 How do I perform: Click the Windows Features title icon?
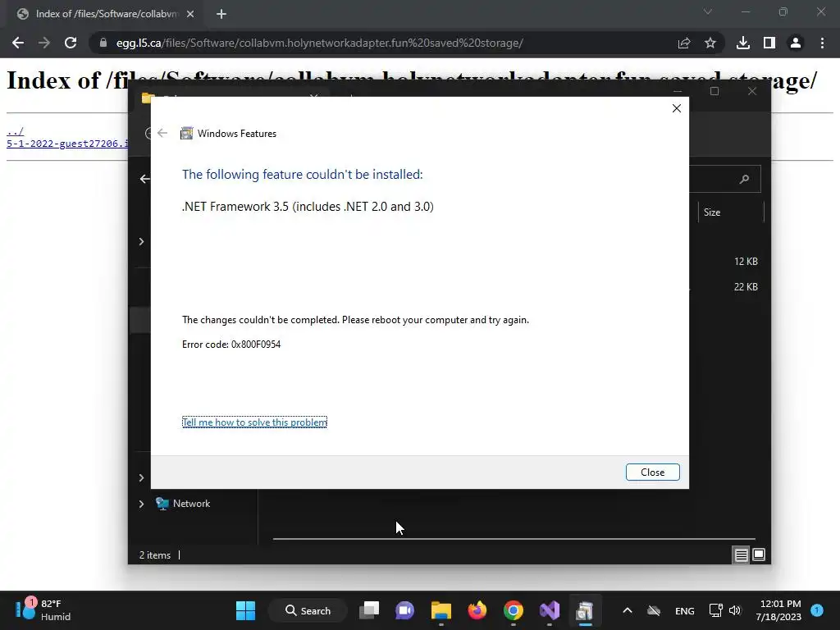pos(186,134)
